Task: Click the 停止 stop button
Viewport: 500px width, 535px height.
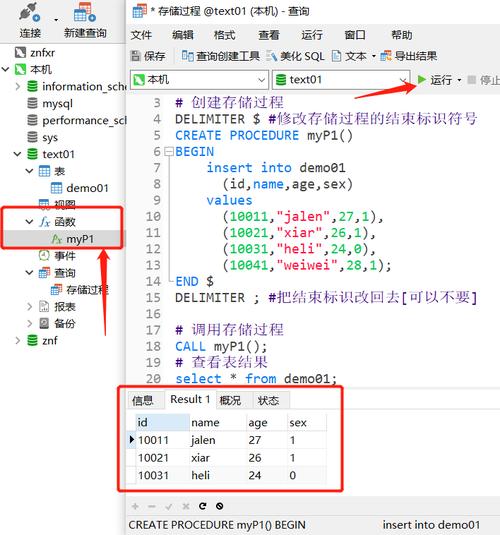Action: pyautogui.click(x=483, y=80)
